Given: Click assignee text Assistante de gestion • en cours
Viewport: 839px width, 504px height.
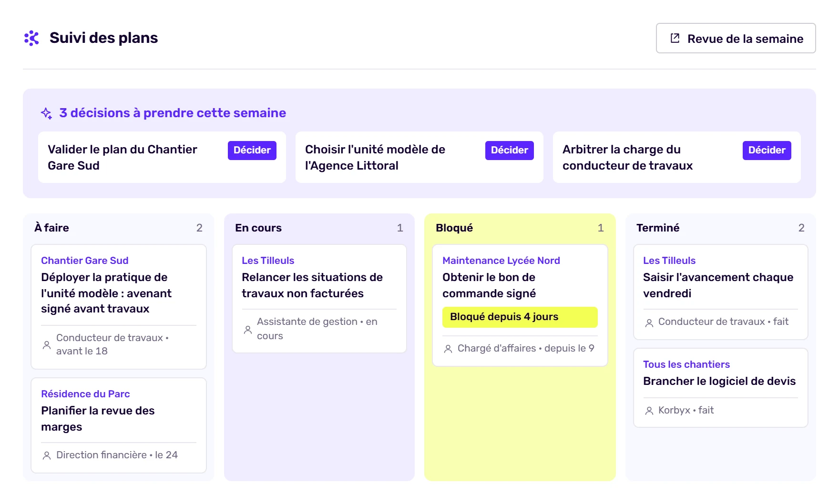Looking at the screenshot, I should coord(317,329).
